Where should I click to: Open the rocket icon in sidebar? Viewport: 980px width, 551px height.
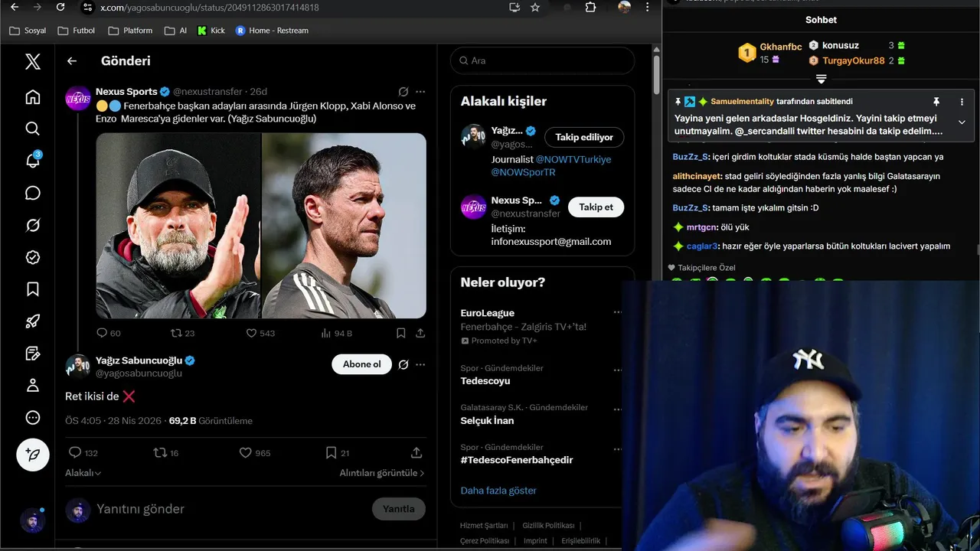[32, 321]
